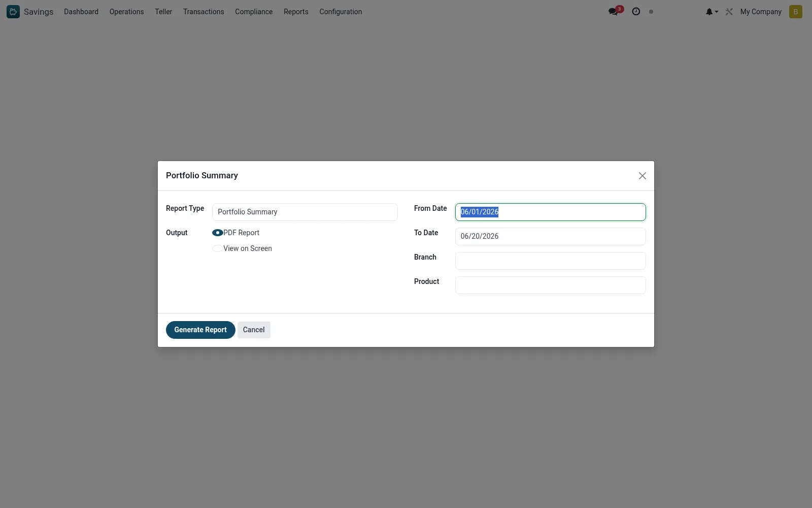Click the From Date field

coord(550,212)
